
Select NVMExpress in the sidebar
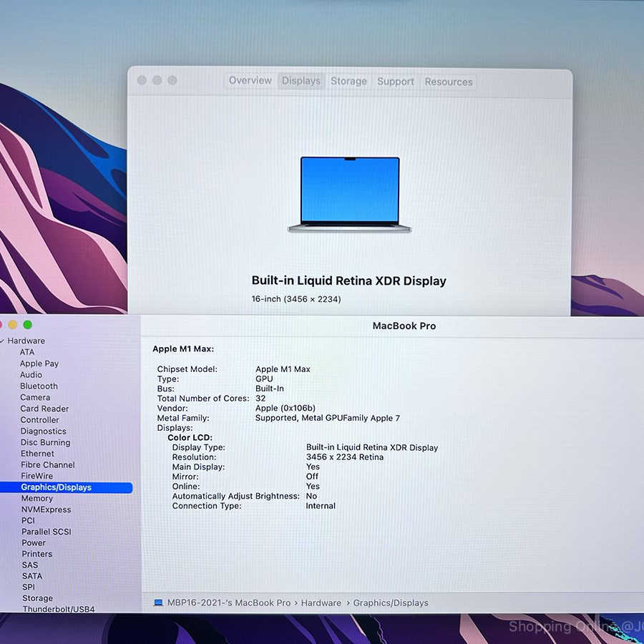(x=47, y=509)
